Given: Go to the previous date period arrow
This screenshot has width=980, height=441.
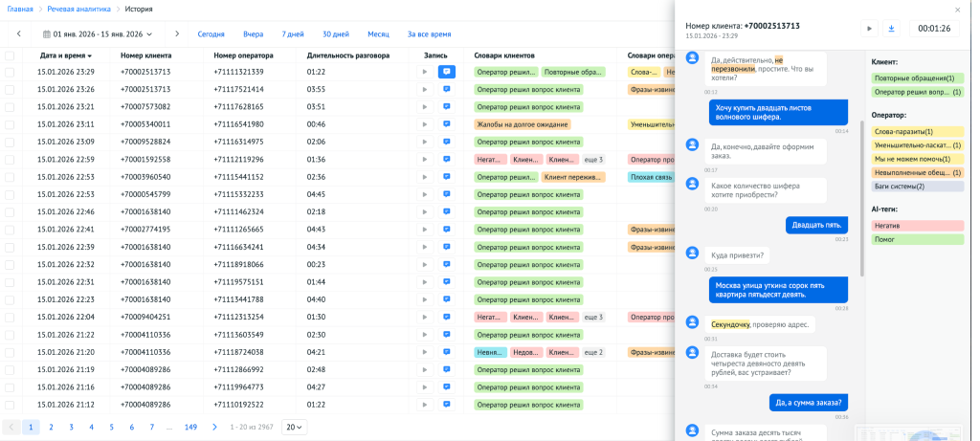Looking at the screenshot, I should click(18, 34).
